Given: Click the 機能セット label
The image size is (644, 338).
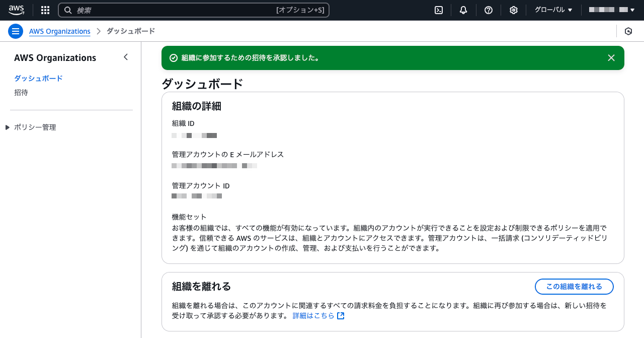Looking at the screenshot, I should point(190,217).
